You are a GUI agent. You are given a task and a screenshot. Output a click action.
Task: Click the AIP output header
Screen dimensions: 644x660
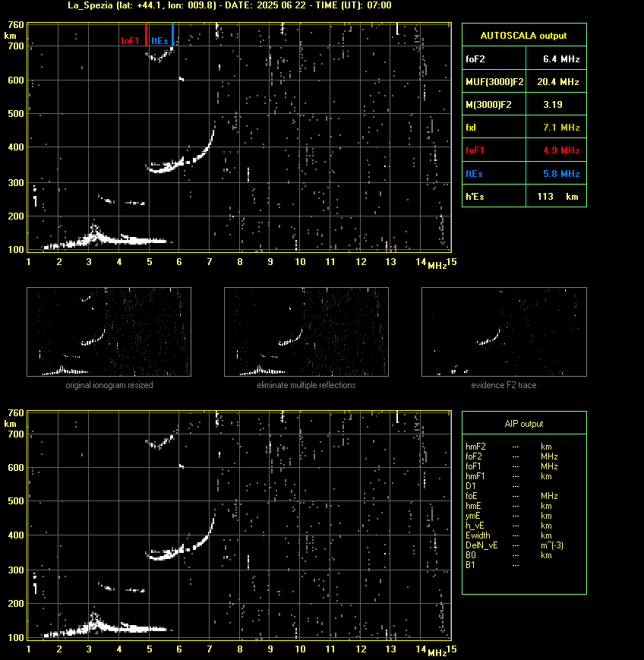tap(524, 424)
